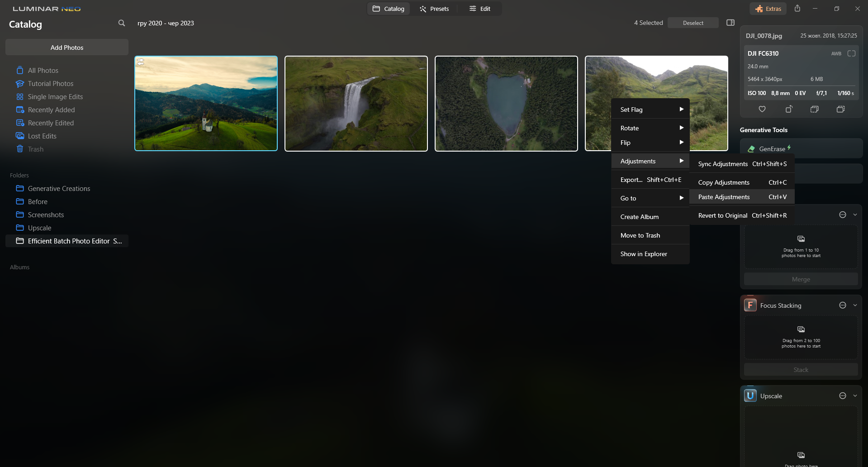Expand the Rotate submenu arrow
The image size is (868, 467).
tap(681, 128)
